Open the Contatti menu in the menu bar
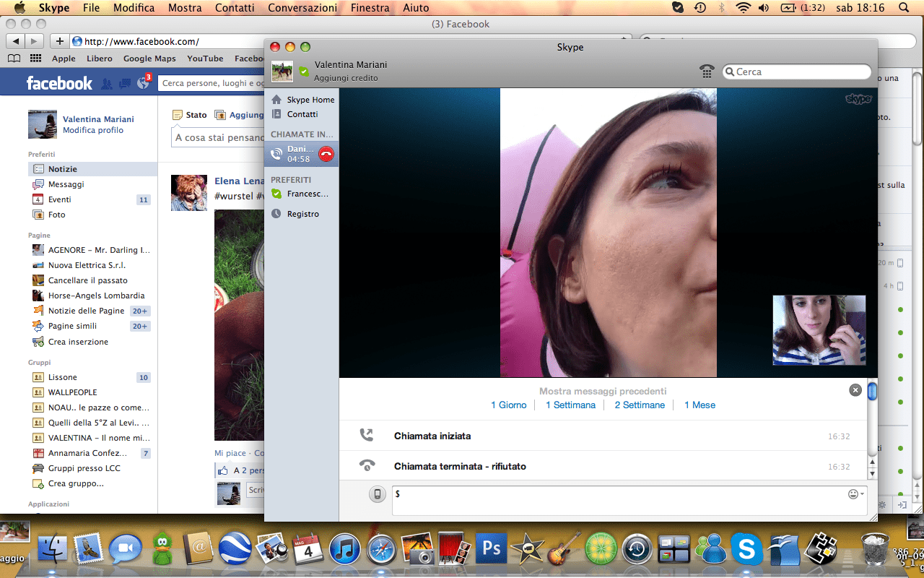Image resolution: width=924 pixels, height=578 pixels. tap(235, 8)
